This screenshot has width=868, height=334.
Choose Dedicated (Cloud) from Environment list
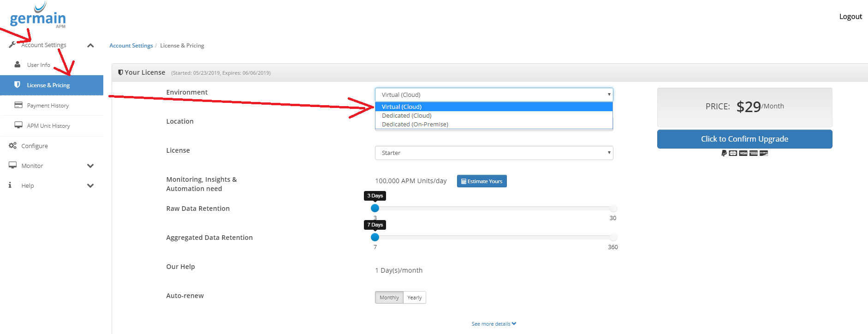406,116
